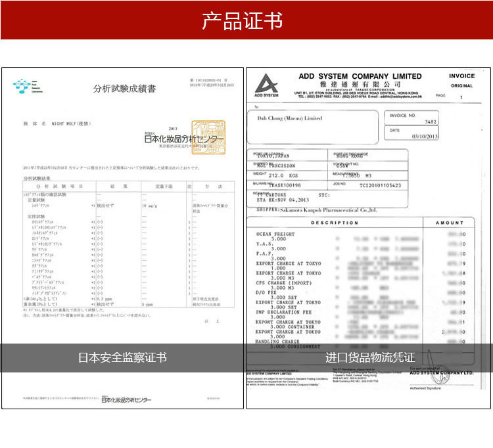The height and width of the screenshot is (448, 493).
Task: Click the 分析試験成績書 title
Action: [x=124, y=89]
